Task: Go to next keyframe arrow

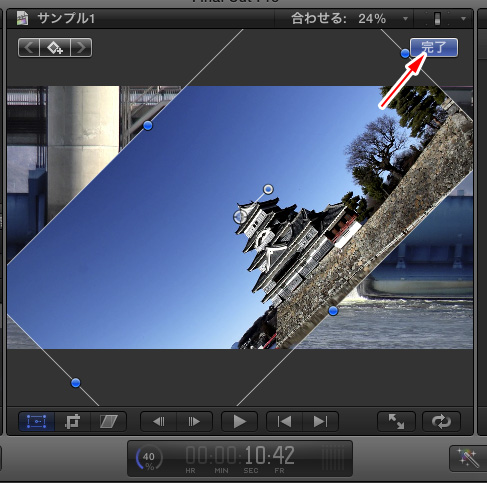Action: 81,48
